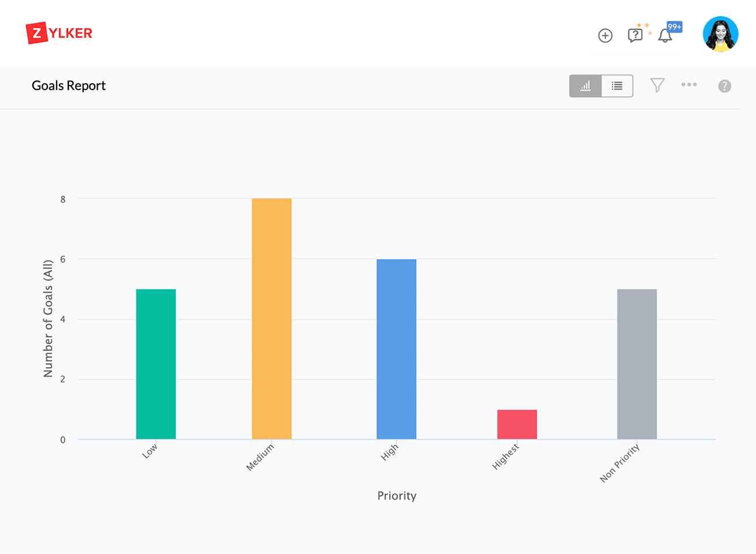Click the Goals Report title
Screen dimensions: 756x554
click(69, 86)
